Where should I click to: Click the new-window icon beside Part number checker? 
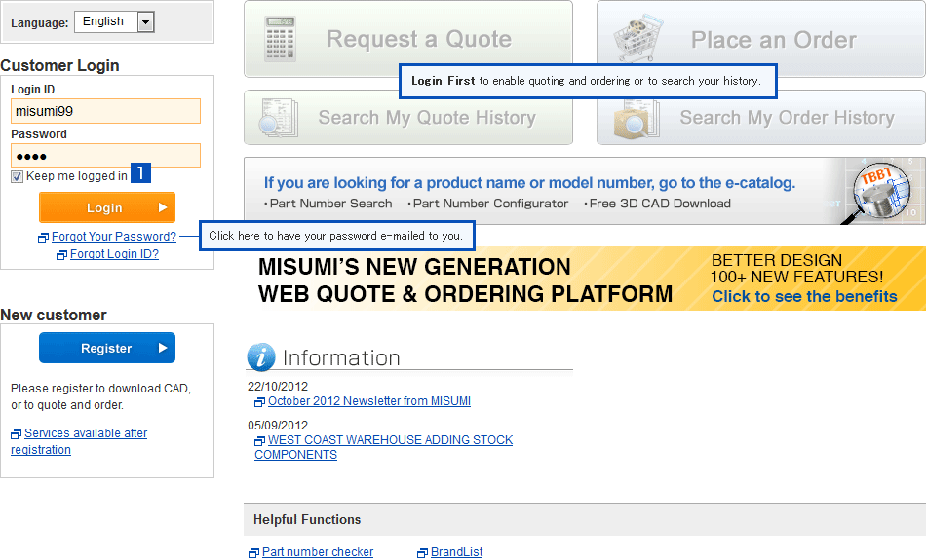254,553
